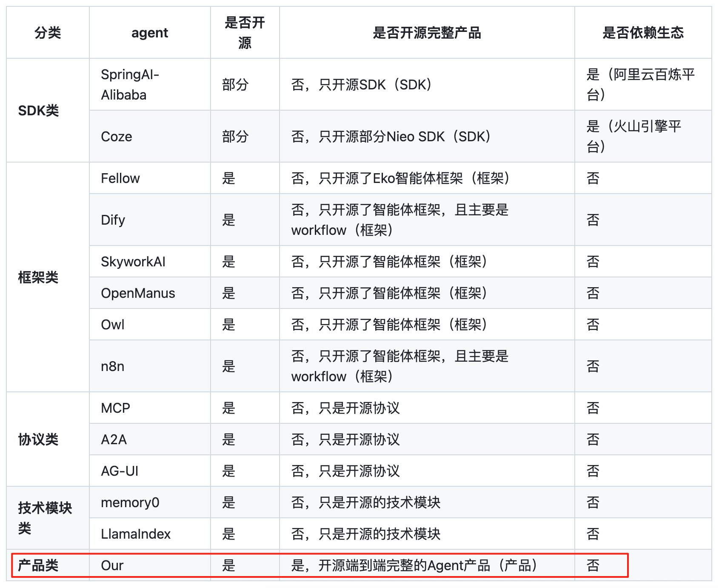This screenshot has width=719, height=588.
Task: Select the 是否依赖生态 value for Dify
Action: (593, 220)
